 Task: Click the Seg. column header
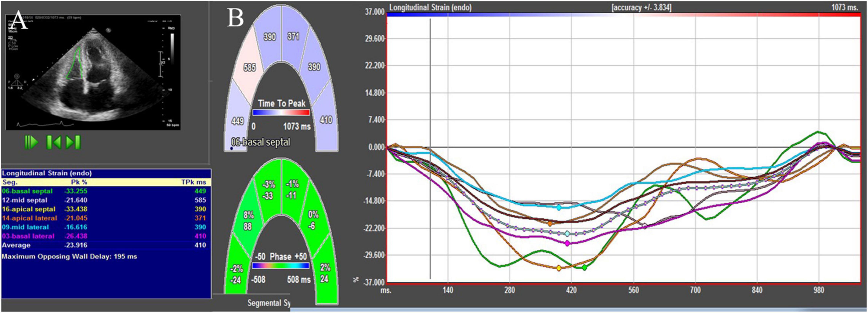(x=10, y=182)
